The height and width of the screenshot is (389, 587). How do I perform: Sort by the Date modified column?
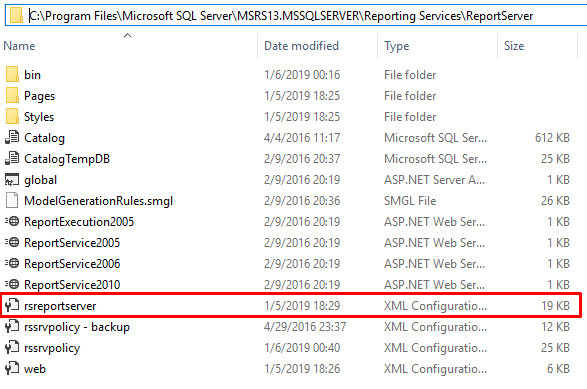pos(301,46)
